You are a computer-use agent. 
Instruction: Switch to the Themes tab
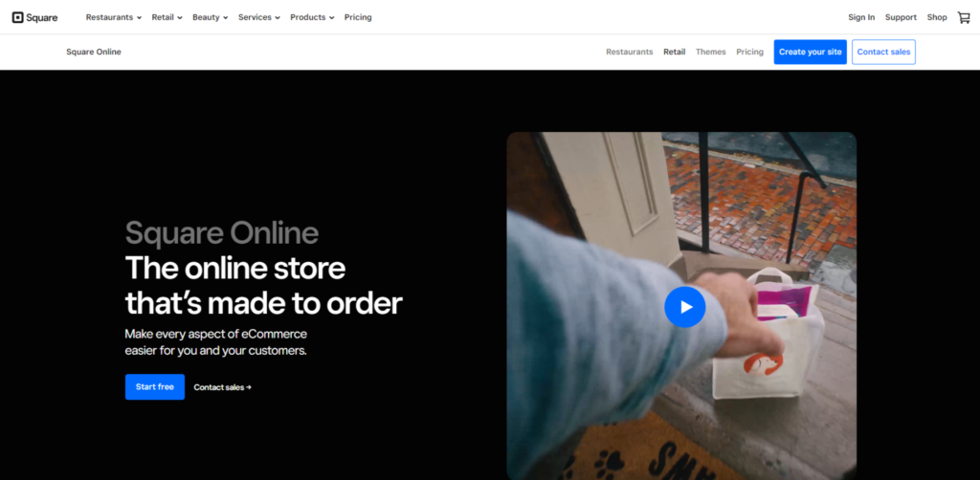point(710,52)
